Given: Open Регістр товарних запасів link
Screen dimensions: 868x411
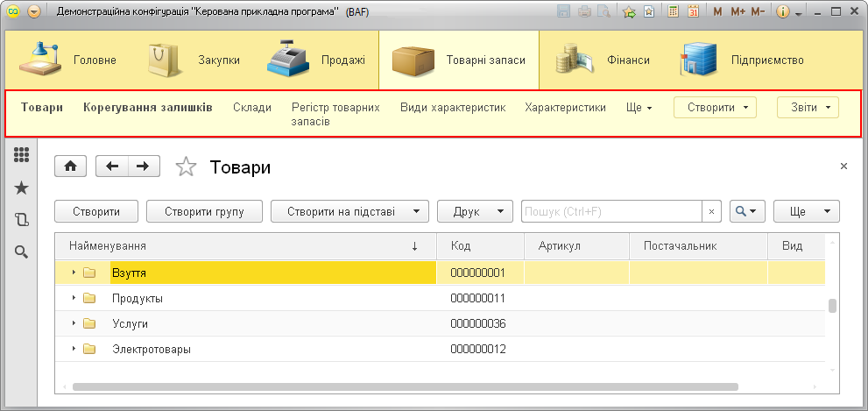Looking at the screenshot, I should pyautogui.click(x=335, y=114).
